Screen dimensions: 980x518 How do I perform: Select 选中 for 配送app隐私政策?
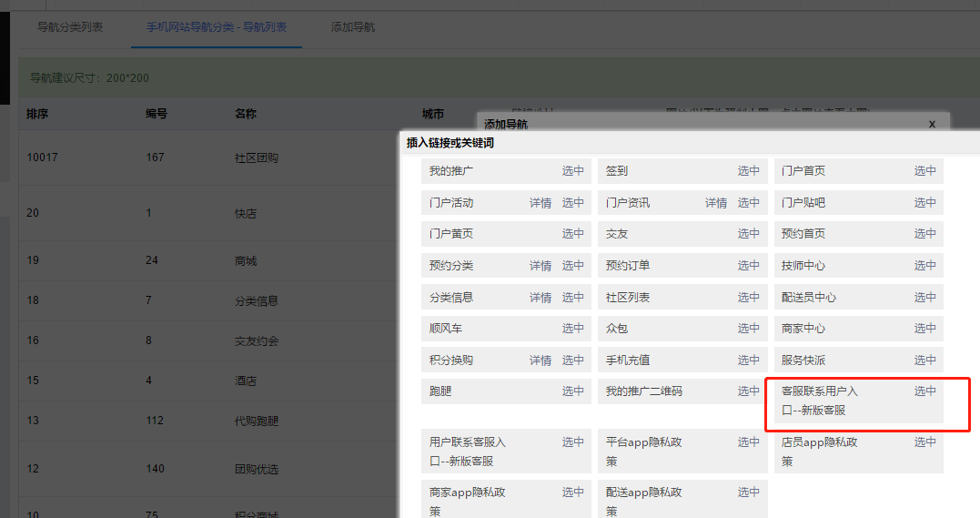pos(748,492)
